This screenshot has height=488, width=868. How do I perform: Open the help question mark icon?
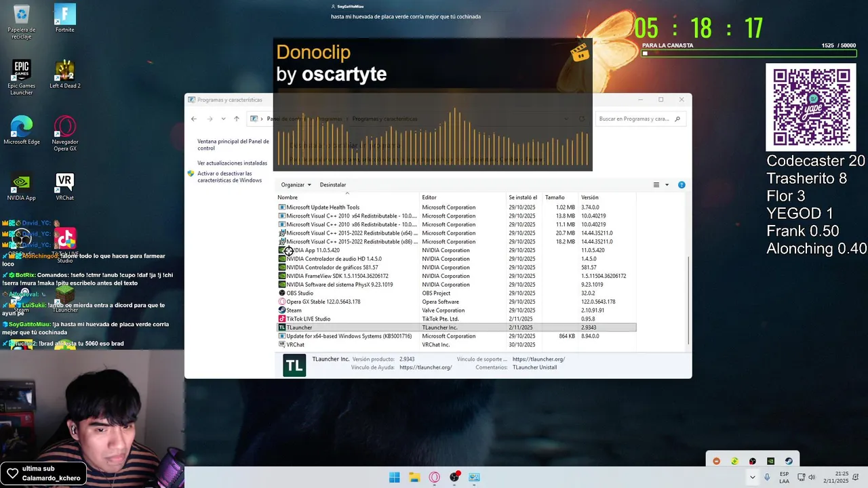[682, 184]
